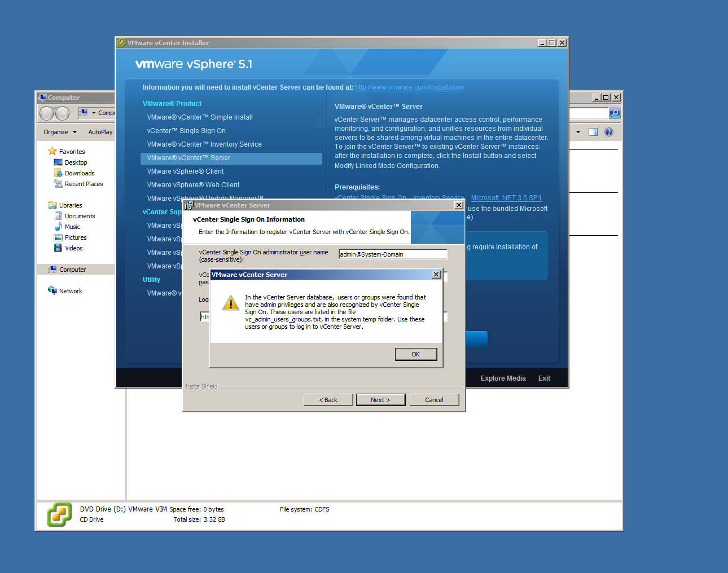Open the Downloads folder in Favorites
This screenshot has height=573, width=728.
click(80, 173)
